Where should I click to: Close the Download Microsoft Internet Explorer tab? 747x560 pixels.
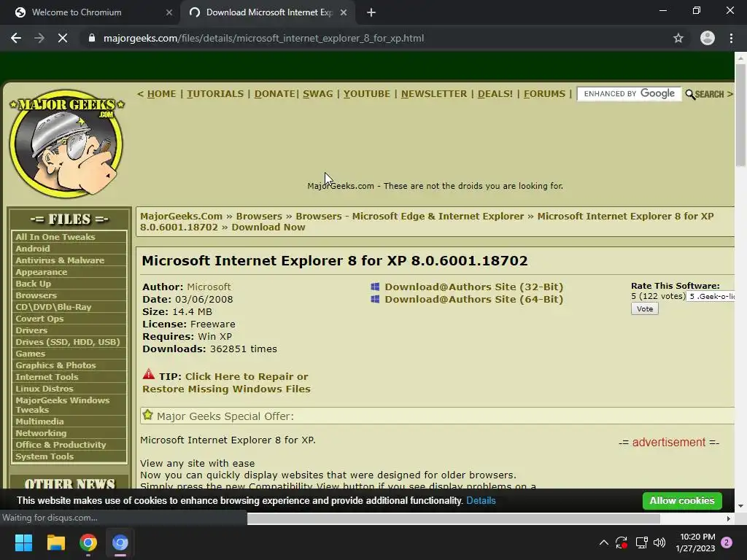[344, 12]
